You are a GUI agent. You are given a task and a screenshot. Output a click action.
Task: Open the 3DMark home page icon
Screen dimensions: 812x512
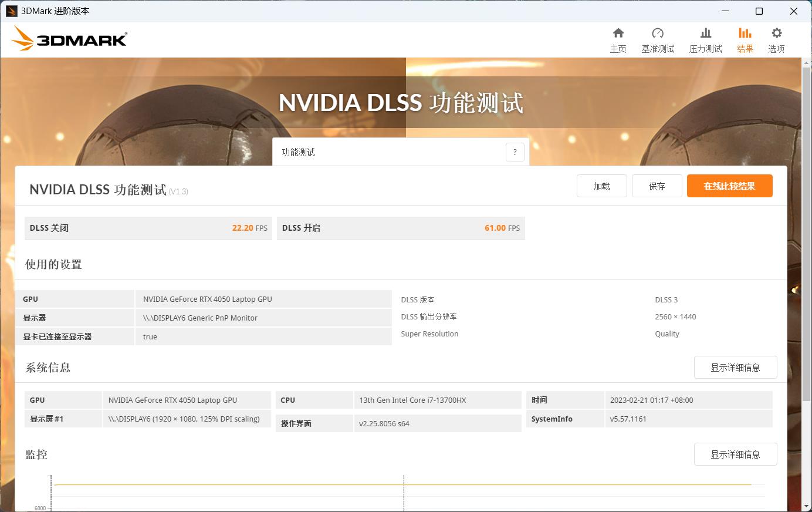(618, 39)
